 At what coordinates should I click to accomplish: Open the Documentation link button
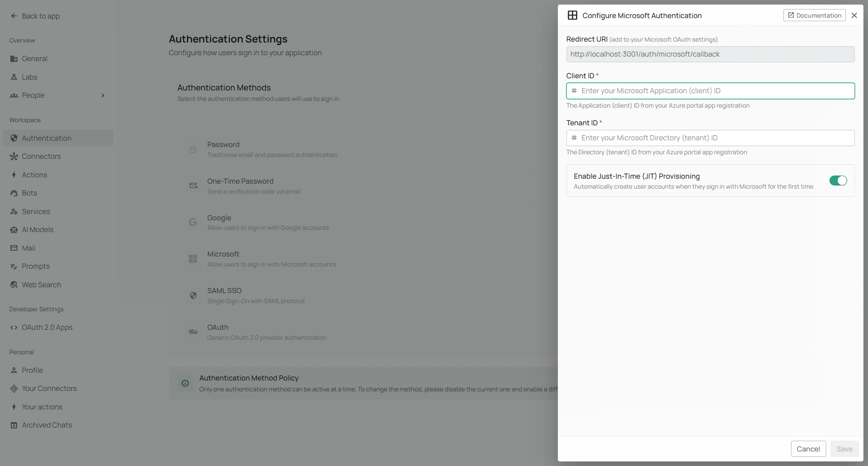pyautogui.click(x=814, y=15)
